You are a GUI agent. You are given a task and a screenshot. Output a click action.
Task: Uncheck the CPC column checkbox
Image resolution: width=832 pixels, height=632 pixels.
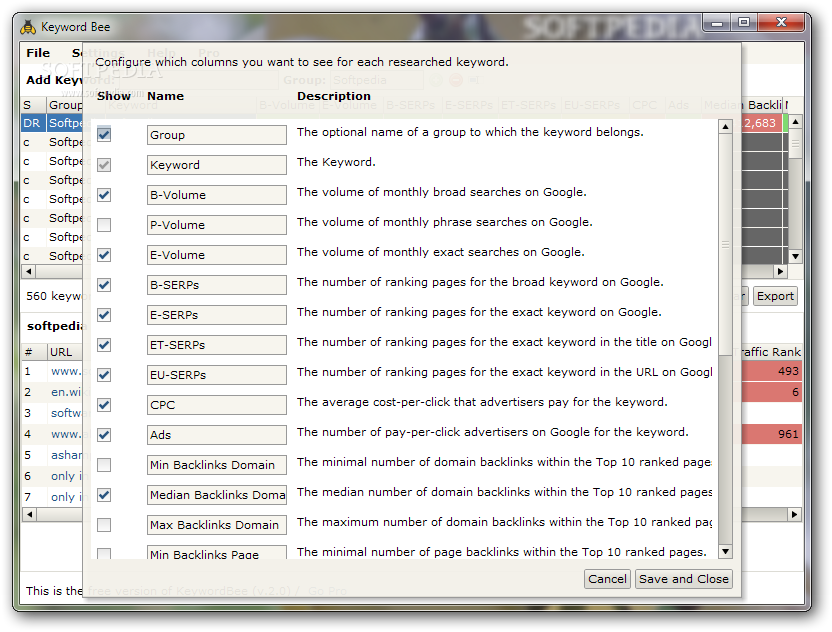click(x=104, y=405)
